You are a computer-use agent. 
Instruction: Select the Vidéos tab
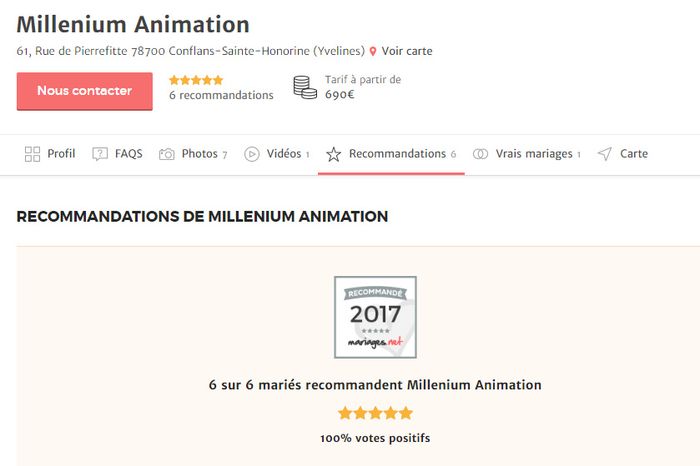click(x=284, y=154)
